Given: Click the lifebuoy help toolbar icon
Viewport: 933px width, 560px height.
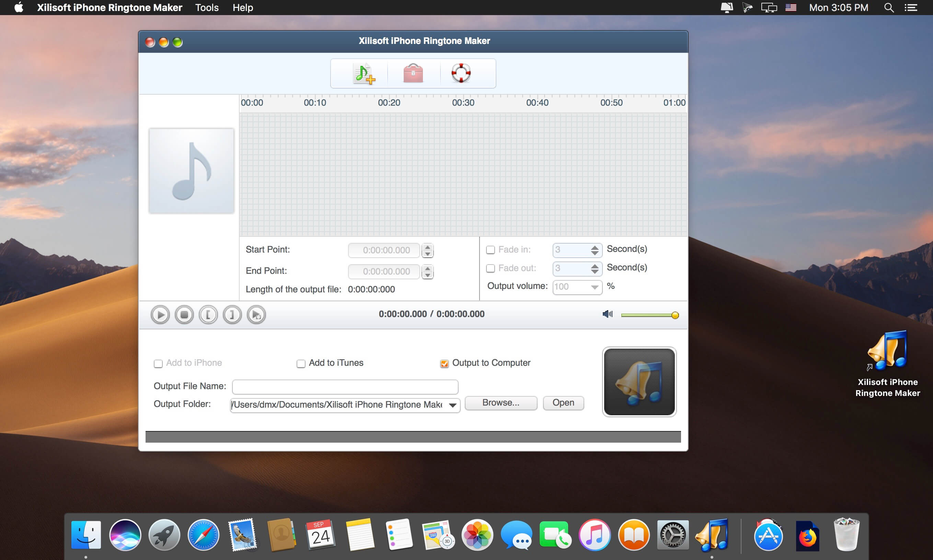Looking at the screenshot, I should click(x=461, y=73).
